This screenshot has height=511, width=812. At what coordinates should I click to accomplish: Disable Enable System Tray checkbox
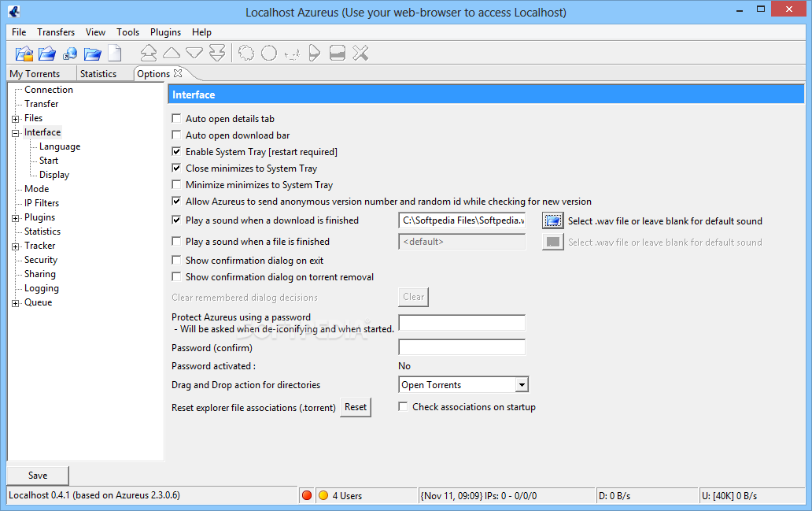coord(176,152)
